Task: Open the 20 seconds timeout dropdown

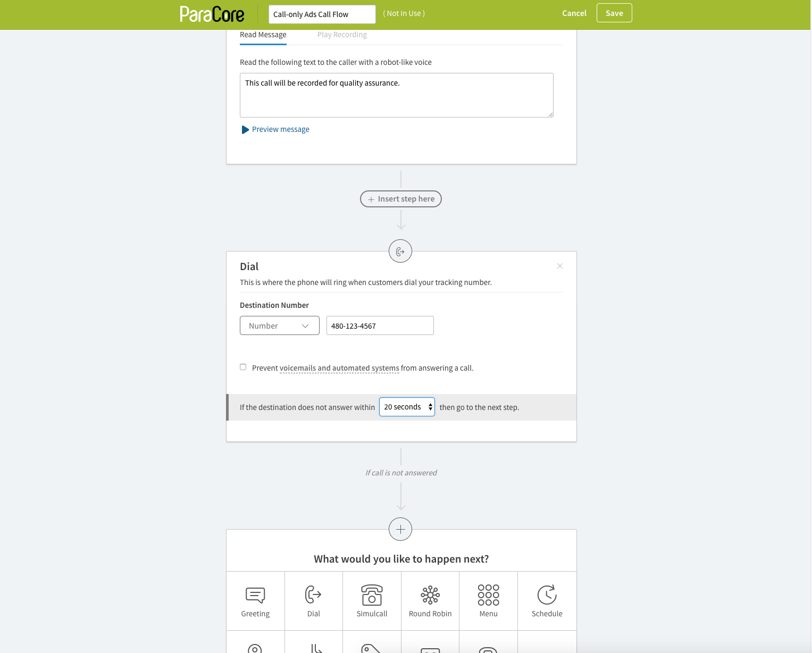Action: click(407, 407)
